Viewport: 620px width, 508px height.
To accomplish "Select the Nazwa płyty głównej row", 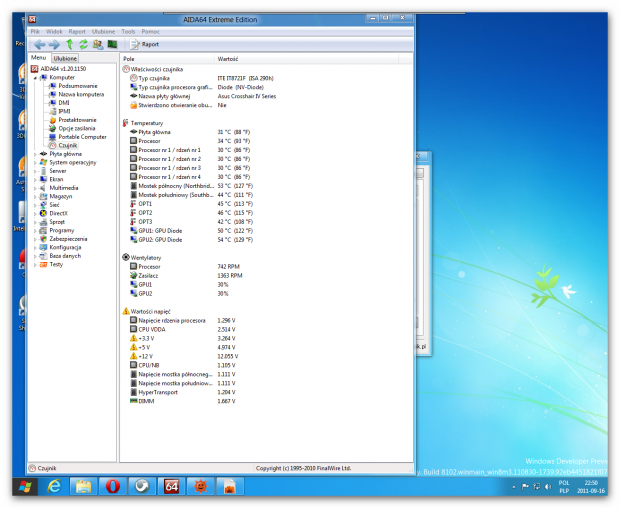I will pyautogui.click(x=203, y=96).
